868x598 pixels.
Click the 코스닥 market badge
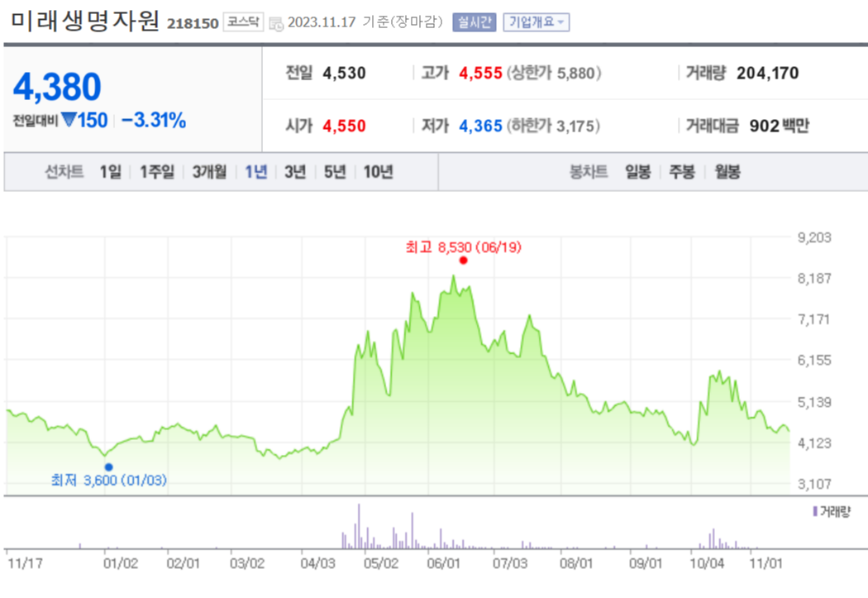(x=243, y=22)
